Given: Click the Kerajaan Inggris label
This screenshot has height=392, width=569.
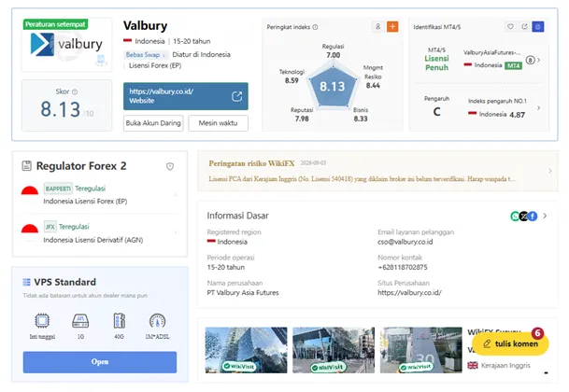Looking at the screenshot, I should pyautogui.click(x=505, y=366).
